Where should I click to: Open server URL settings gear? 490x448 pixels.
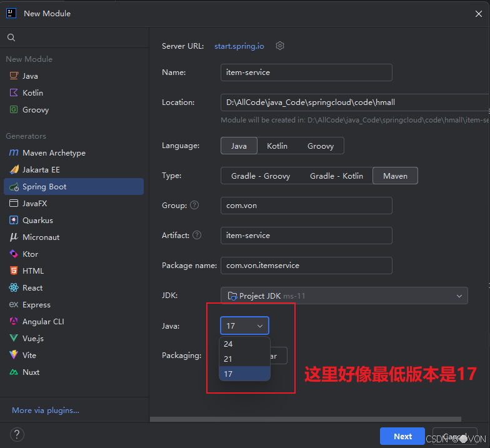tap(280, 46)
